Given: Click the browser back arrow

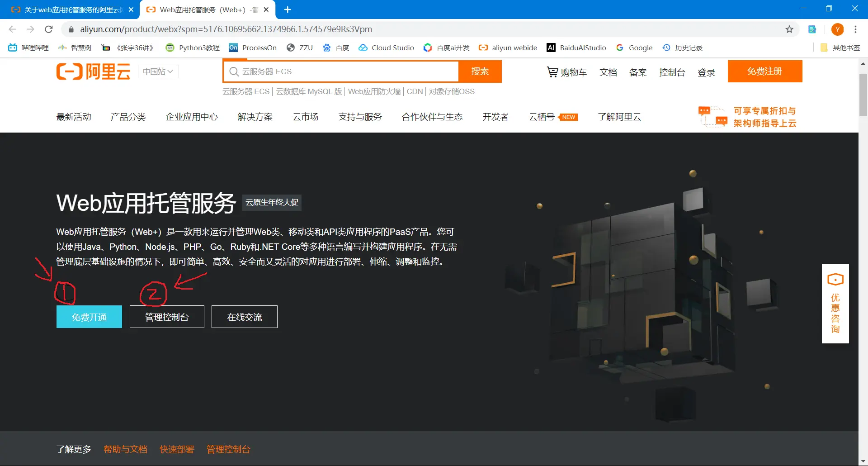Looking at the screenshot, I should 12,29.
